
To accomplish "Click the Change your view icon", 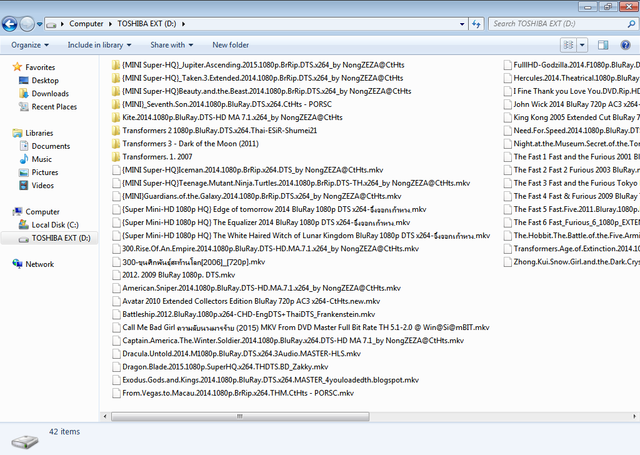I will point(568,45).
